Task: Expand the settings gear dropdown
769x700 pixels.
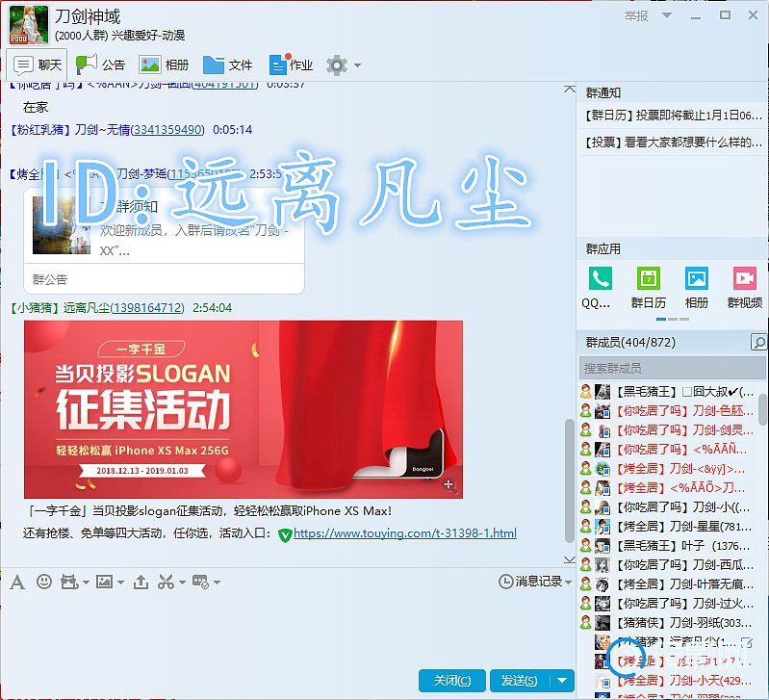Action: [358, 65]
